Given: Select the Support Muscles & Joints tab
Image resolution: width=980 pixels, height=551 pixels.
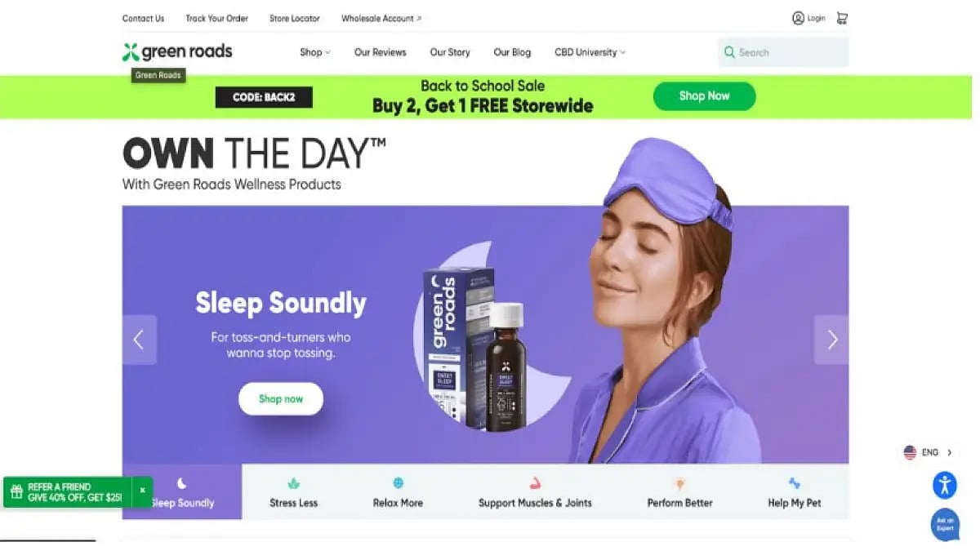Looking at the screenshot, I should tap(535, 492).
